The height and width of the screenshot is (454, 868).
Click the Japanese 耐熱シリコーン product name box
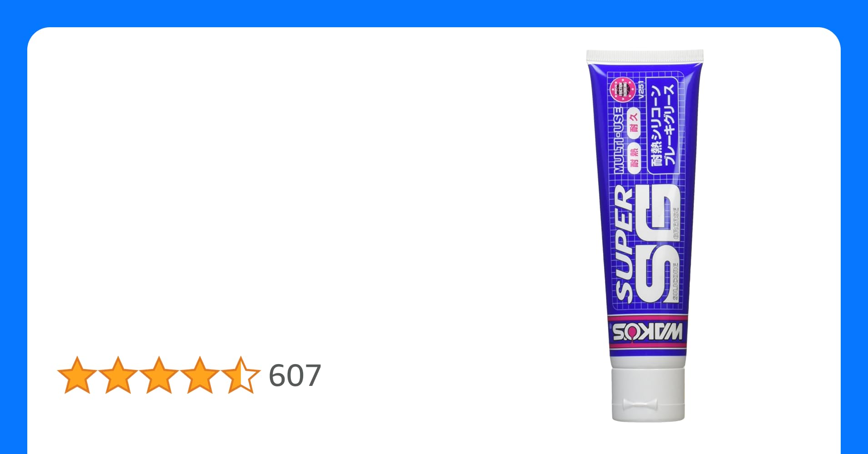pos(663,125)
